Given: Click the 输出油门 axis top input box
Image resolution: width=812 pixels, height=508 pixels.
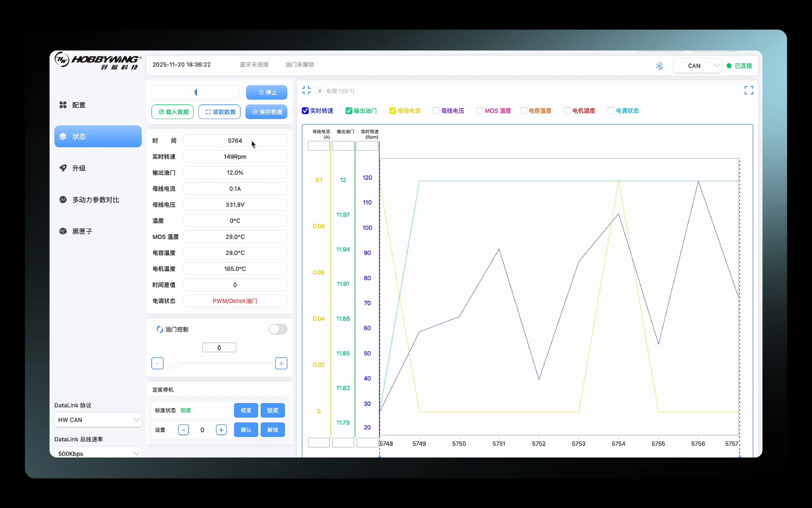Looking at the screenshot, I should pyautogui.click(x=343, y=146).
